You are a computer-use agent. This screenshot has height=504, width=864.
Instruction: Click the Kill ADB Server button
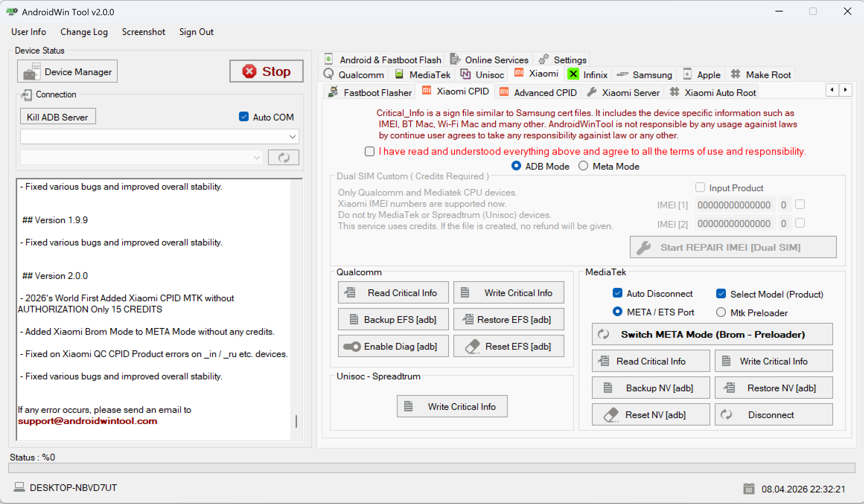(x=57, y=116)
